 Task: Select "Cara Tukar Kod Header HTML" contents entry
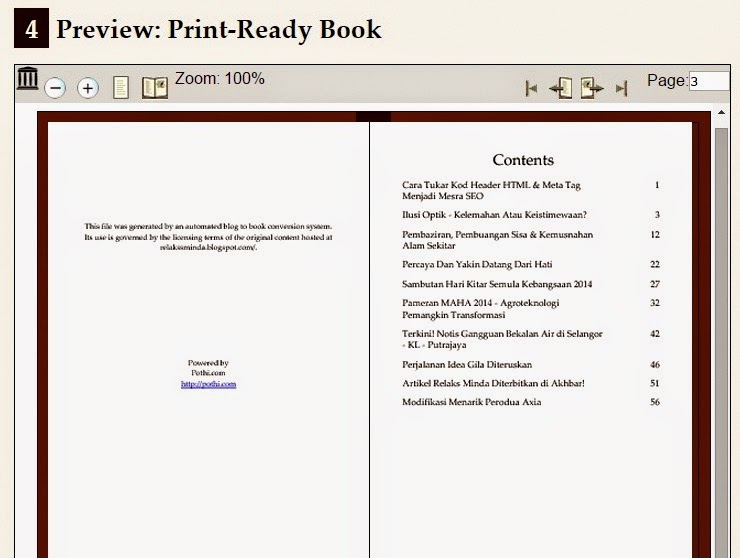[x=491, y=190]
